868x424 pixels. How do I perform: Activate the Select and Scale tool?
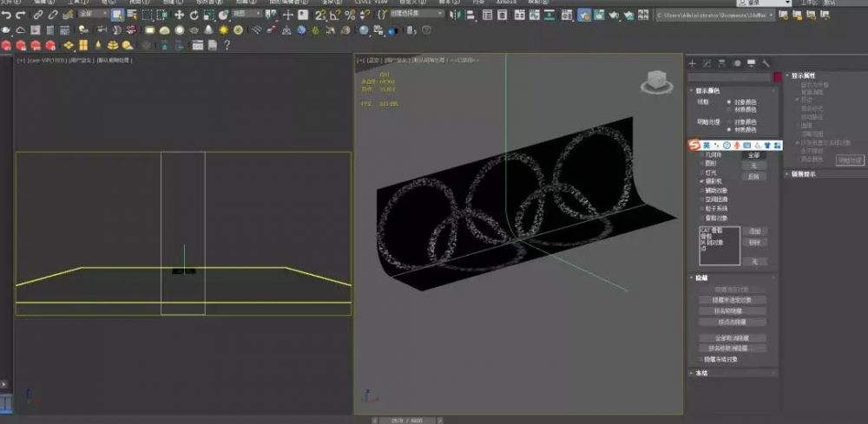pyautogui.click(x=208, y=15)
